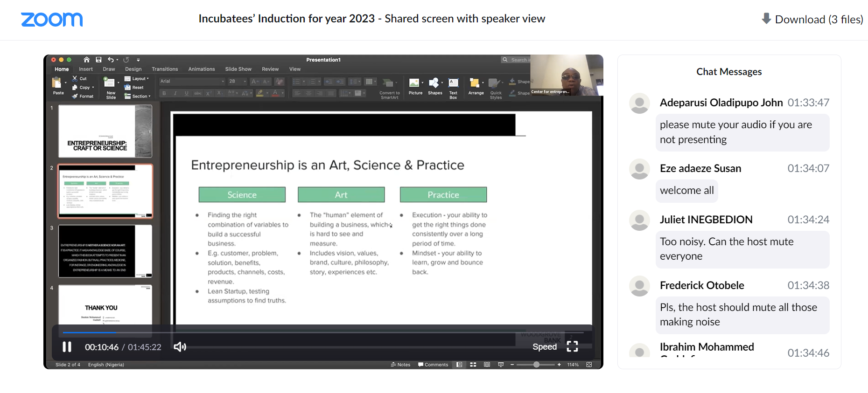868x393 pixels.
Task: Click the Quick Styles icon
Action: (494, 83)
